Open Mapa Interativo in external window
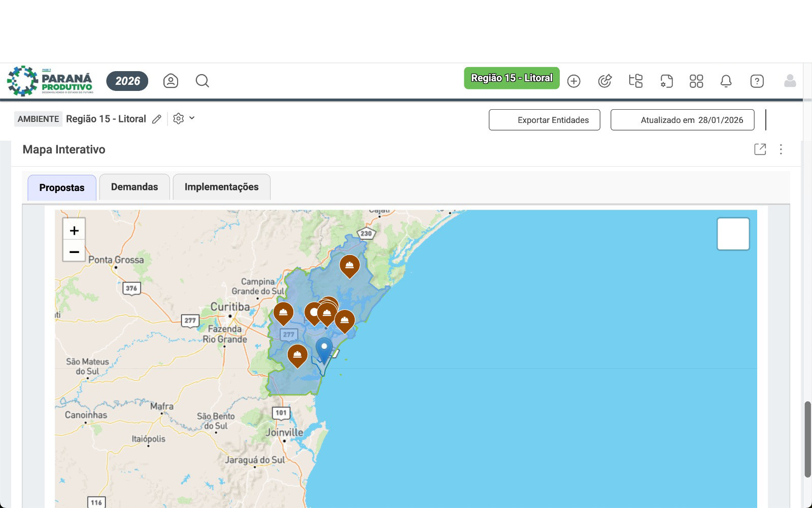 click(760, 149)
